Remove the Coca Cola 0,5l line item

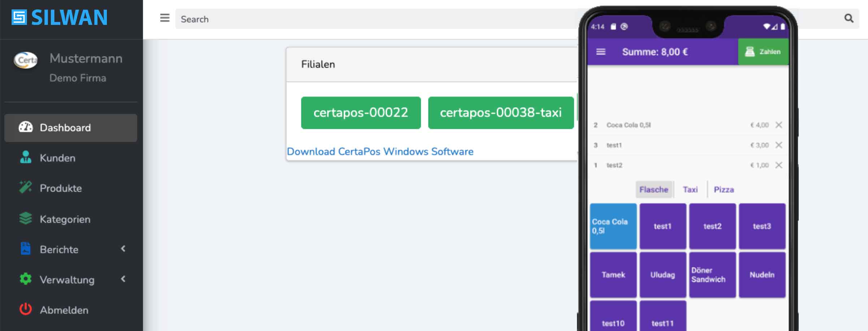click(x=779, y=125)
